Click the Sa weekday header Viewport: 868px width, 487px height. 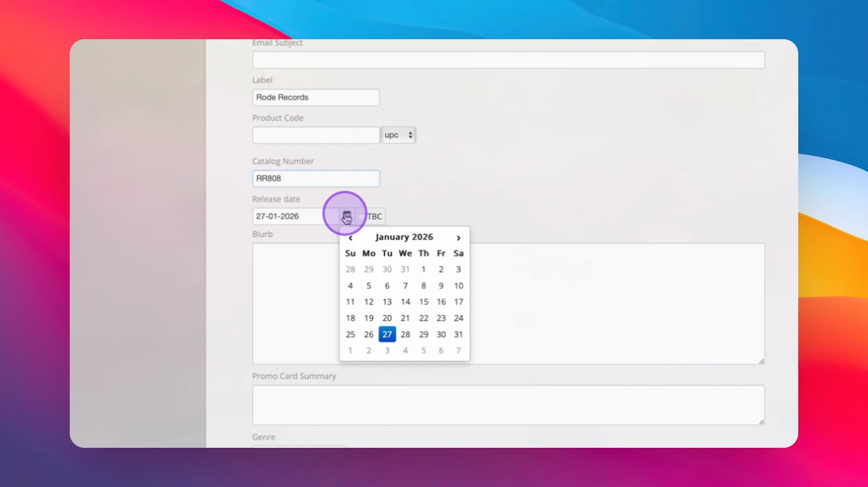click(x=458, y=253)
